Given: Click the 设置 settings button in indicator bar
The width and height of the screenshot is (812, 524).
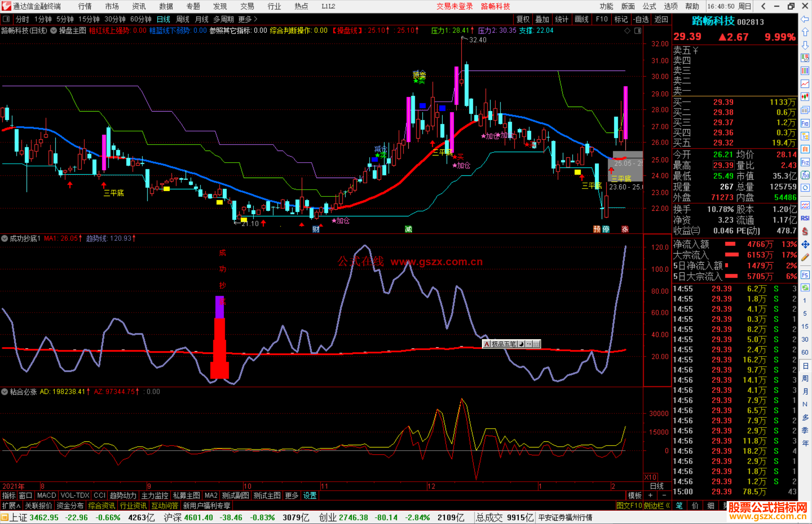Looking at the screenshot, I should click(310, 495).
